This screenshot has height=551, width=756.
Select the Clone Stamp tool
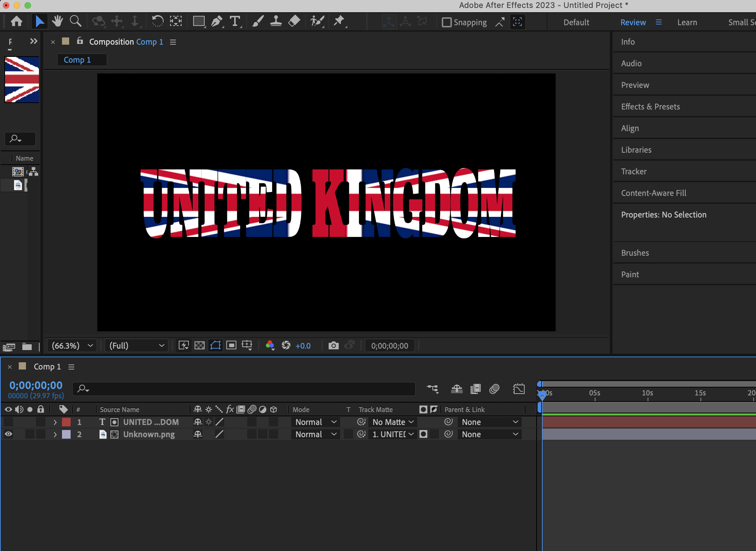276,22
